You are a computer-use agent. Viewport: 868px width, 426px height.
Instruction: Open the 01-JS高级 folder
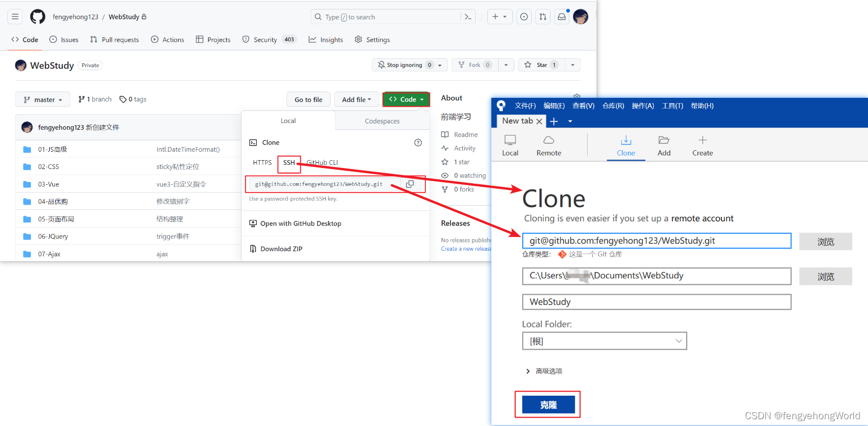[x=52, y=149]
